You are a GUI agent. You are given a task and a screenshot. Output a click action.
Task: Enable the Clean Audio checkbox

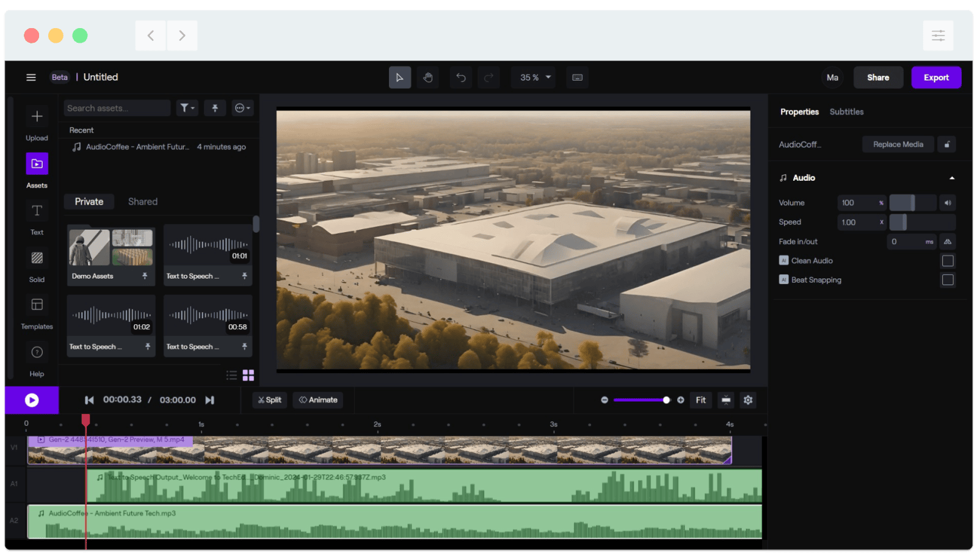[948, 261]
